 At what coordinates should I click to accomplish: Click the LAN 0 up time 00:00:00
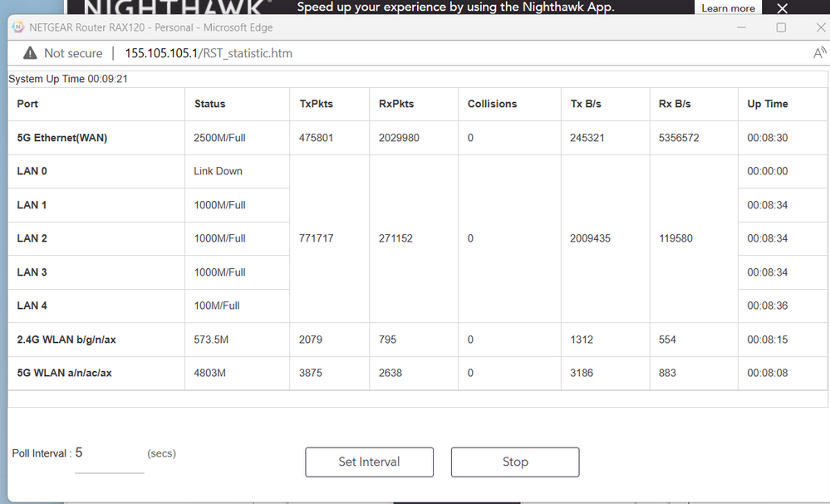point(768,171)
